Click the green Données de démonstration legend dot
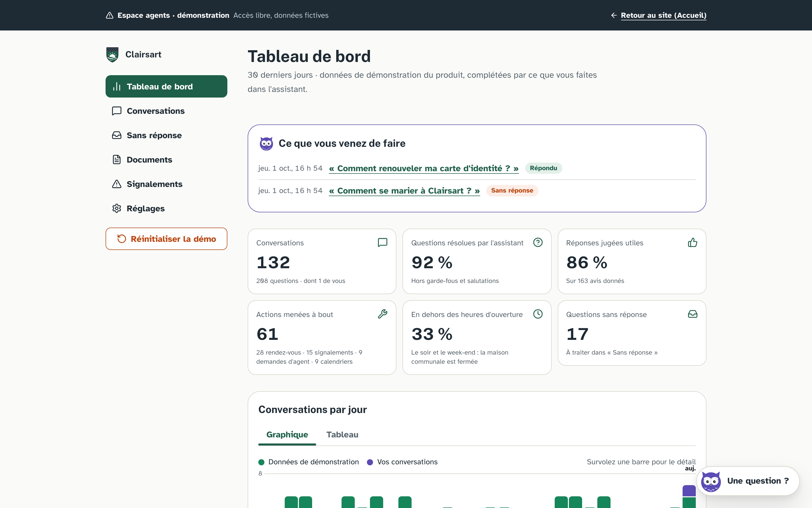The width and height of the screenshot is (812, 508). pos(261,462)
